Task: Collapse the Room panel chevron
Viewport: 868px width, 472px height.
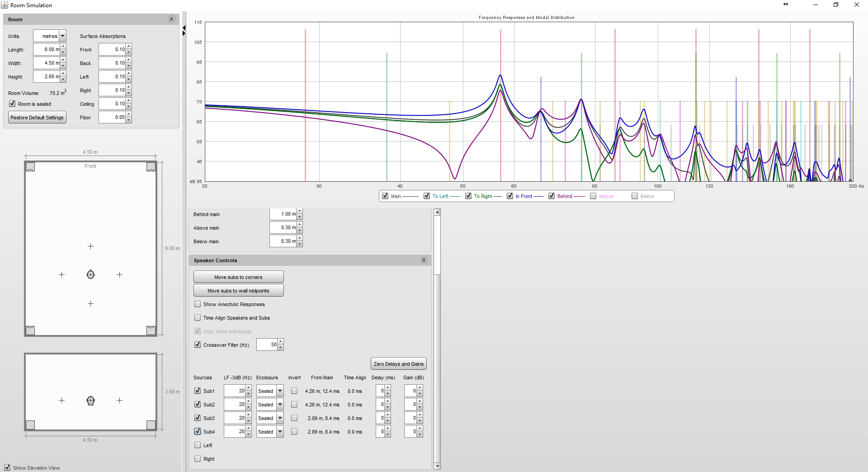Action: [x=171, y=19]
